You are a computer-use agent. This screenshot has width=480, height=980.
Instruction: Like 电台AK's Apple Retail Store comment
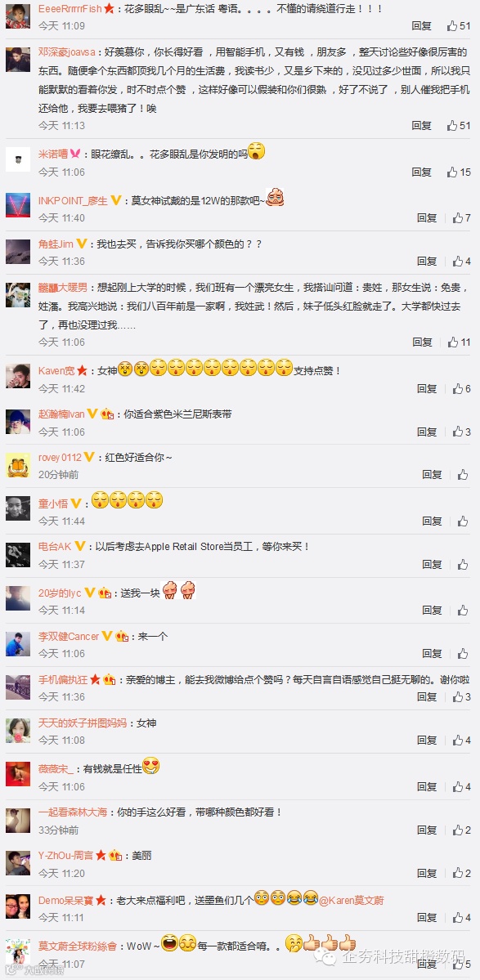pyautogui.click(x=463, y=564)
